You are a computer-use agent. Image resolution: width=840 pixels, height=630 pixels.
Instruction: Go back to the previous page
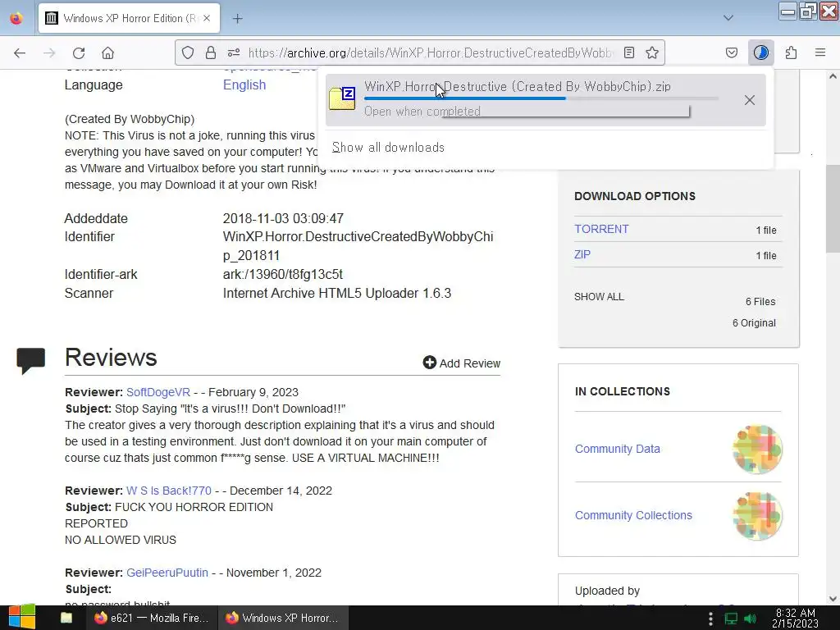pos(20,53)
